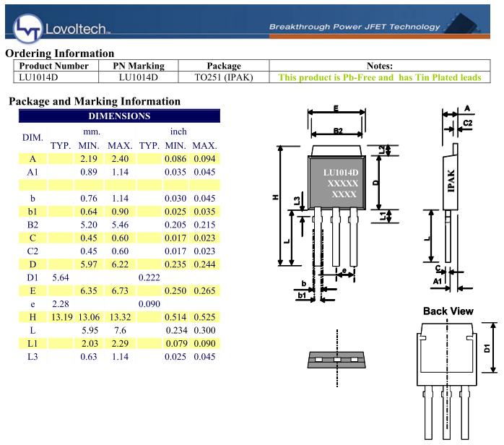The height and width of the screenshot is (445, 504).
Task: Click the H dimension label left of package
Action: (x=275, y=196)
